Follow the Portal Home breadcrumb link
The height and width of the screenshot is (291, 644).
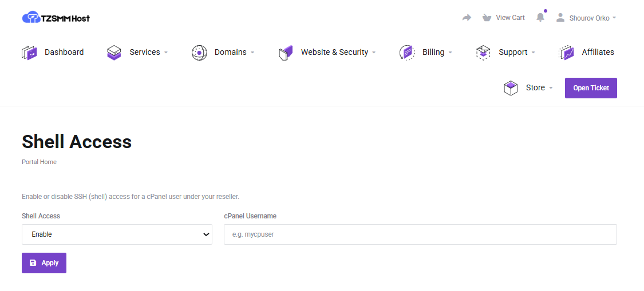coord(39,162)
